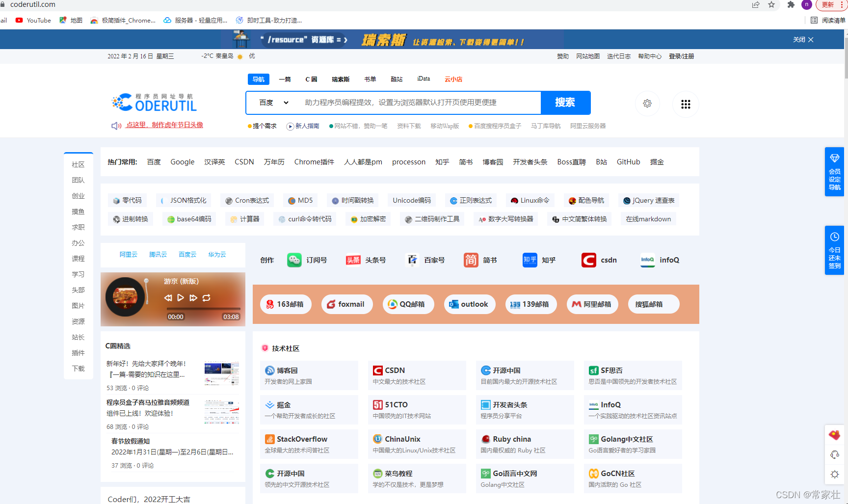The height and width of the screenshot is (504, 848).
Task: Open the QQ邮箱 mailbox
Action: pos(408,304)
